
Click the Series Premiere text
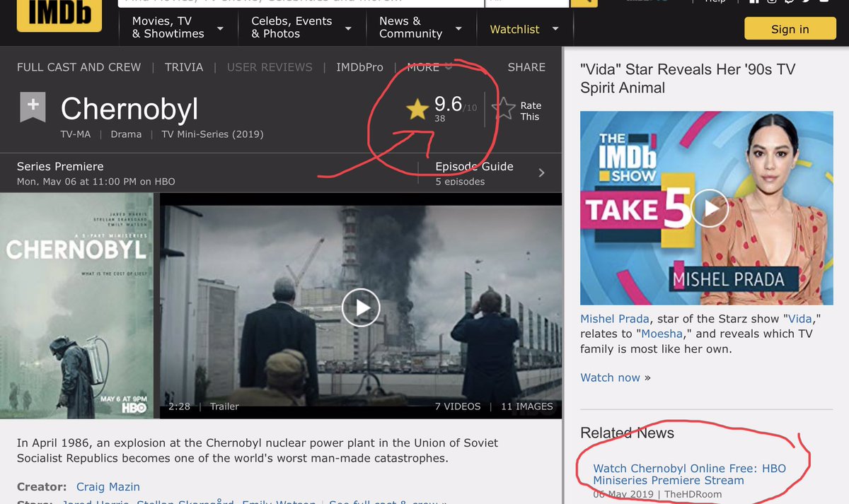(60, 166)
